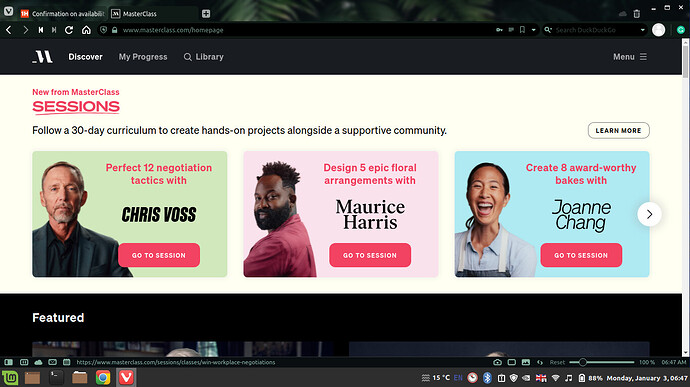Add a new tab

[206, 14]
